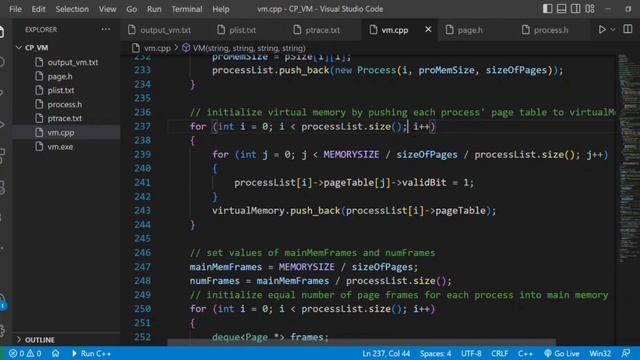Open run options dropdown arrow
The width and height of the screenshot is (640, 360).
613,29
